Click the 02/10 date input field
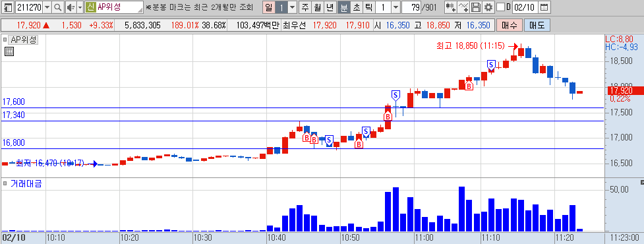Image resolution: width=644 pixels, height=244 pixels. pos(525,7)
